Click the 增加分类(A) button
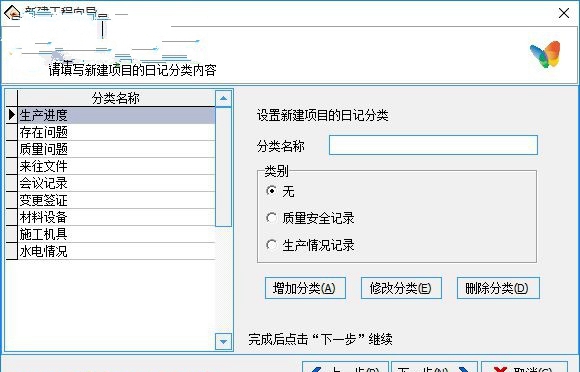This screenshot has height=372, width=580. (x=305, y=288)
